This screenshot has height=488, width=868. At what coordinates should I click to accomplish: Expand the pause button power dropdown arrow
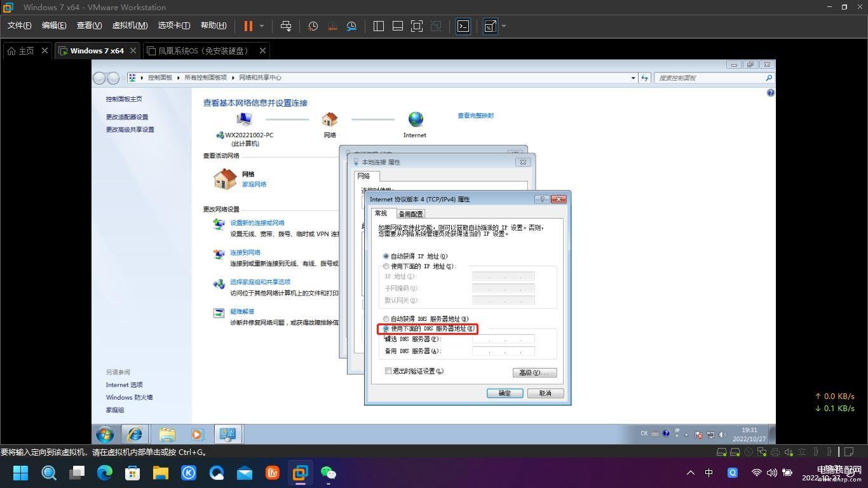tap(261, 26)
